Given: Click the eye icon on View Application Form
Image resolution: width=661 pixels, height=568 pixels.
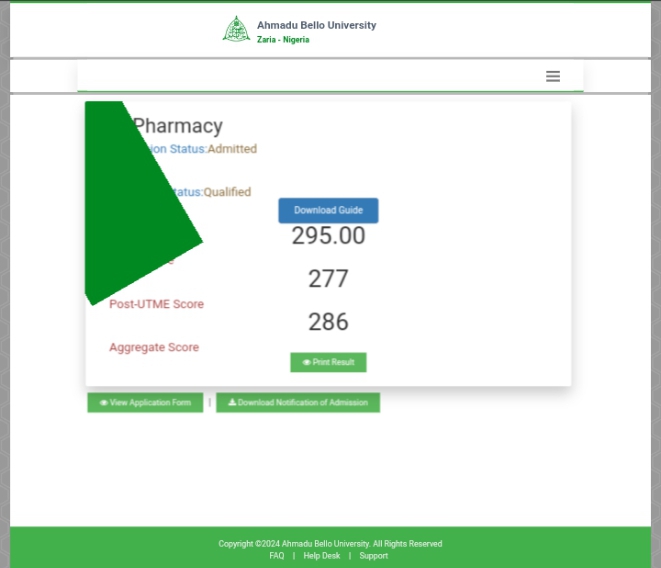Looking at the screenshot, I should pos(104,403).
